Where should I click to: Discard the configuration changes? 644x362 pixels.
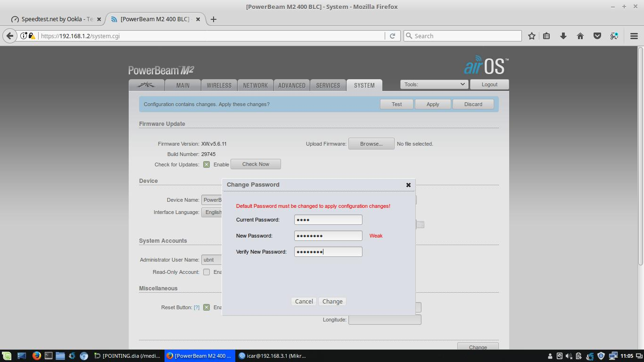click(x=473, y=104)
